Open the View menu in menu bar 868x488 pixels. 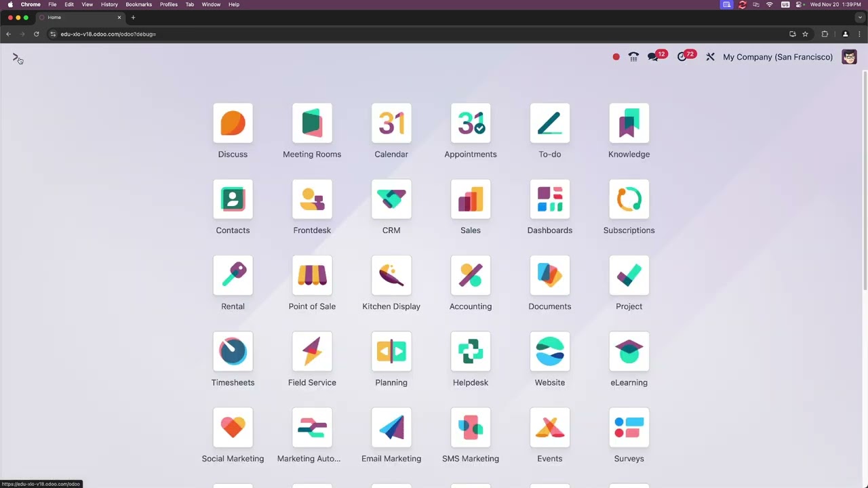point(87,4)
